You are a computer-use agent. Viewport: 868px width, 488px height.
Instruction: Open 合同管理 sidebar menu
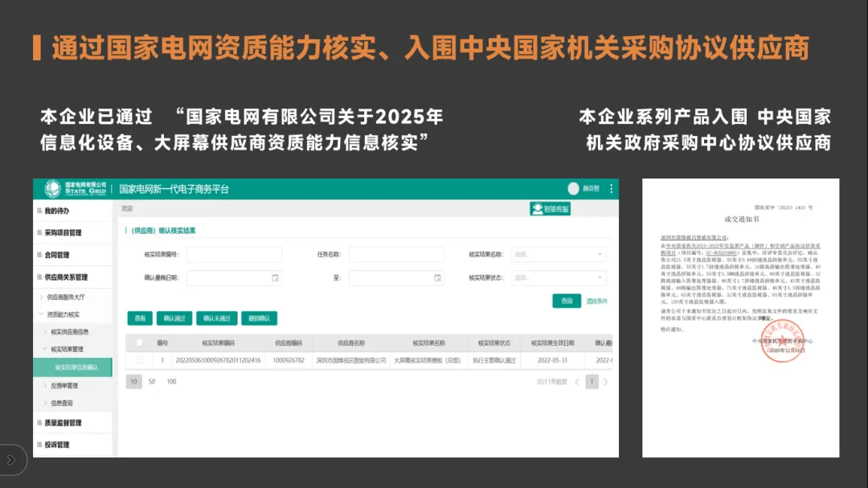tap(56, 255)
